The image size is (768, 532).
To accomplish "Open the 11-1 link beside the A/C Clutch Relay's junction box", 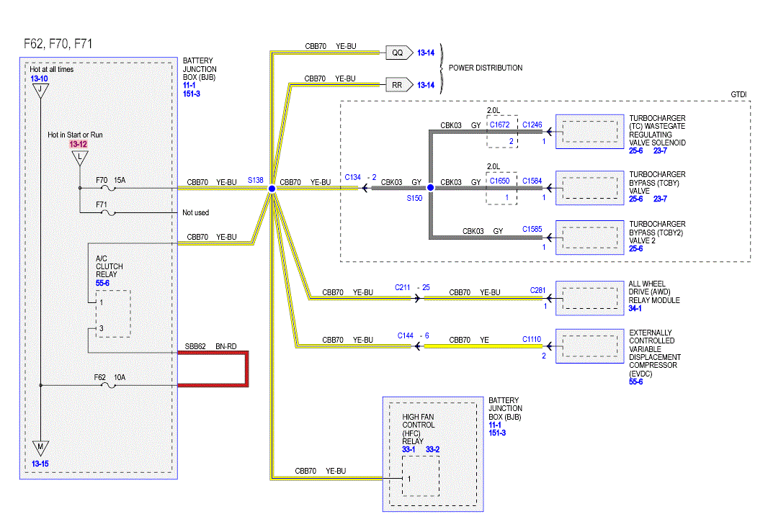I will [189, 85].
